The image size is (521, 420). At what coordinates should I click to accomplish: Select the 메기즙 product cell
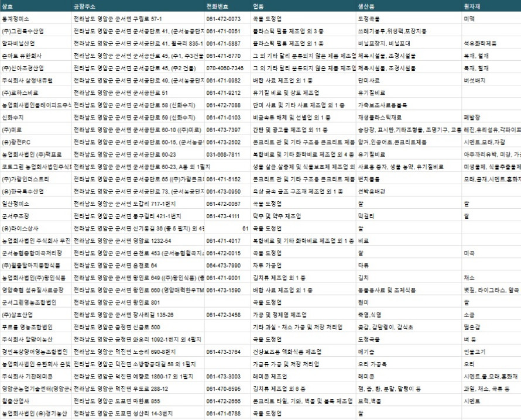409,352
